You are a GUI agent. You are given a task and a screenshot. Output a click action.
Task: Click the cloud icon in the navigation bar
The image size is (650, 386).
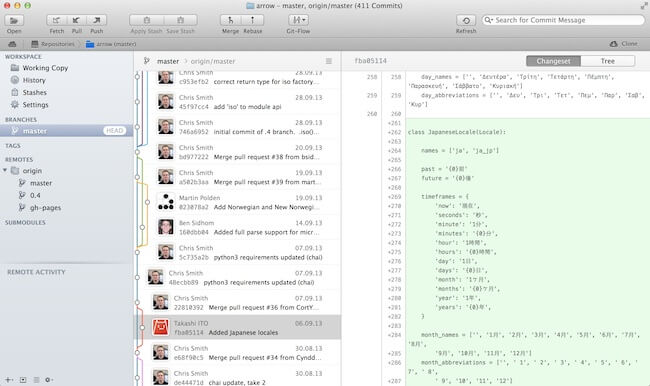coord(12,44)
